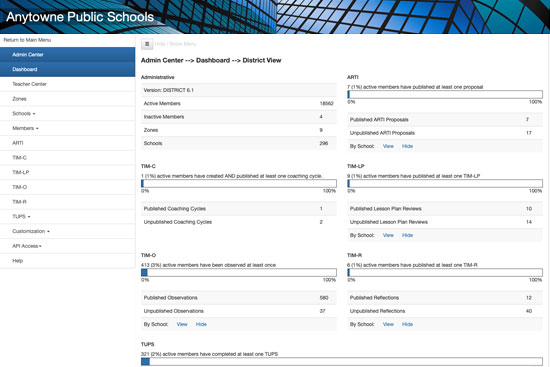Image resolution: width=550 pixels, height=367 pixels.
Task: Click the Admin Center breadcrumb heading
Action: (x=211, y=60)
